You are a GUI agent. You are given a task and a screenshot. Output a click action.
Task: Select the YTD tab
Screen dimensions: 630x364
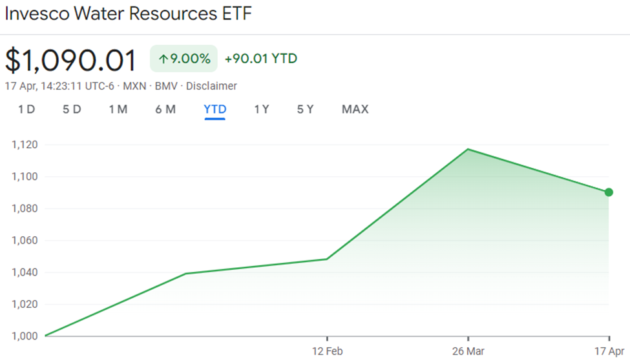215,109
